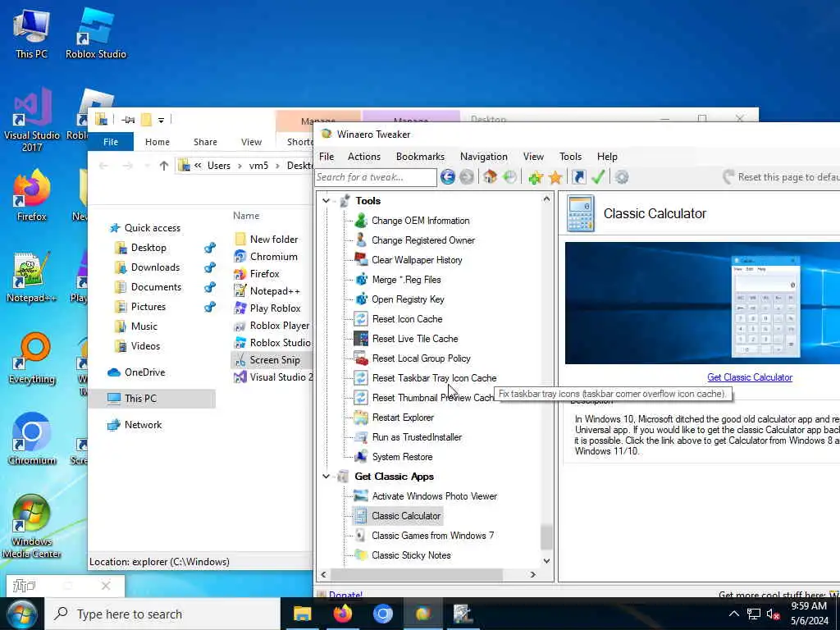Screen dimensions: 840x630
Task: Select Change Registered Owner tweak
Action: pos(423,240)
